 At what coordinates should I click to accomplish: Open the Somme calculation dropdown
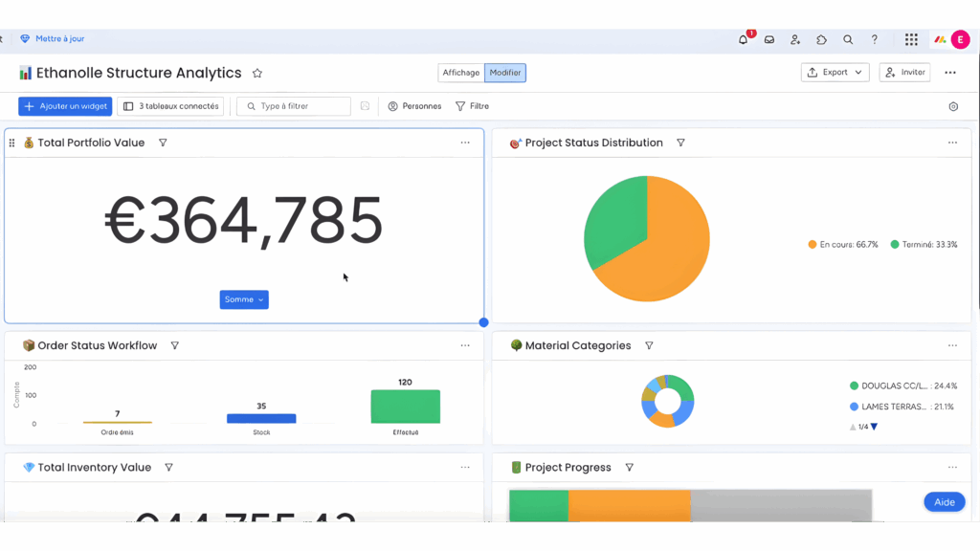pos(244,299)
